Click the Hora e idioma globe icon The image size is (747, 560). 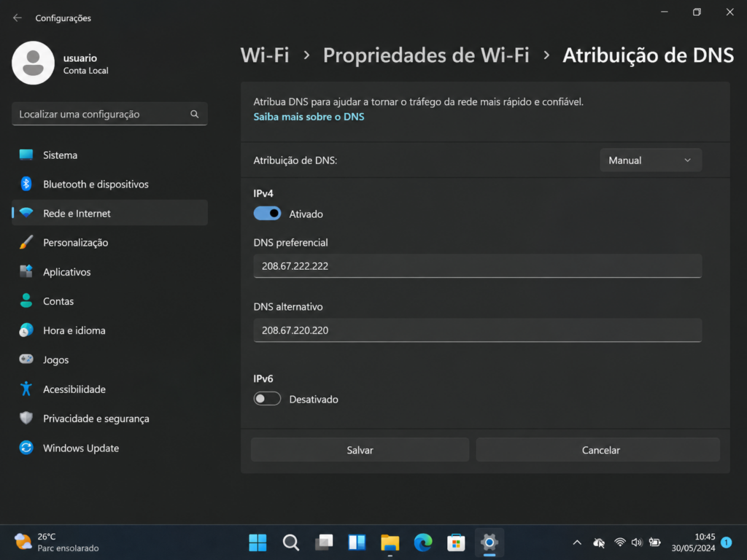(x=26, y=330)
